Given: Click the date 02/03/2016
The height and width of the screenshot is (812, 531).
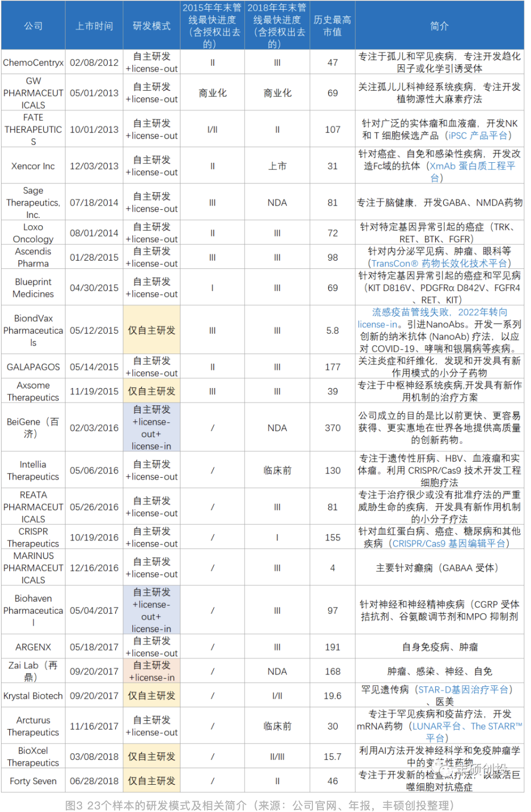Looking at the screenshot, I should point(94,428).
